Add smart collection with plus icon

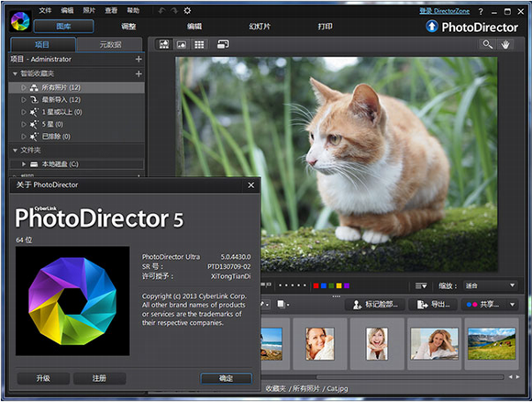pos(139,73)
